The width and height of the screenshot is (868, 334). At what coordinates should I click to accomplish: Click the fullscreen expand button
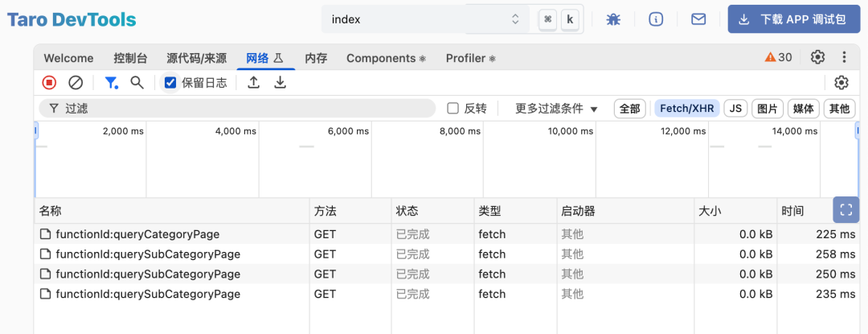(845, 209)
